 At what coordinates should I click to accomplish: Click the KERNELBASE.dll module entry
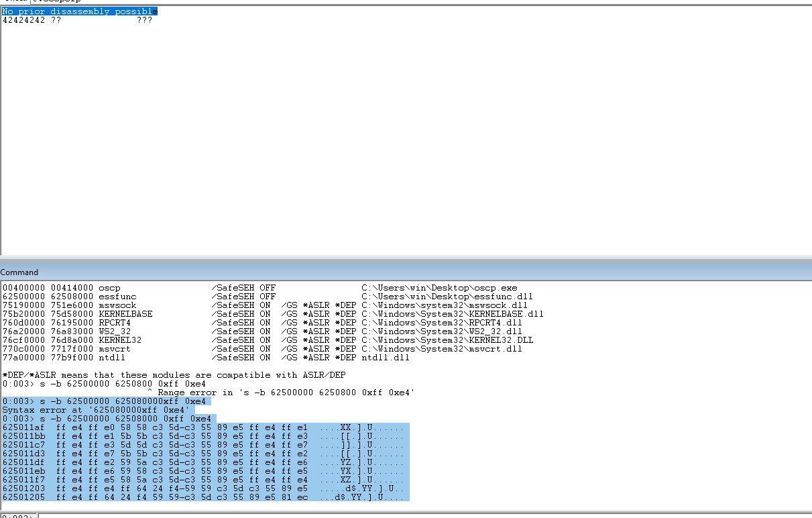[125, 314]
